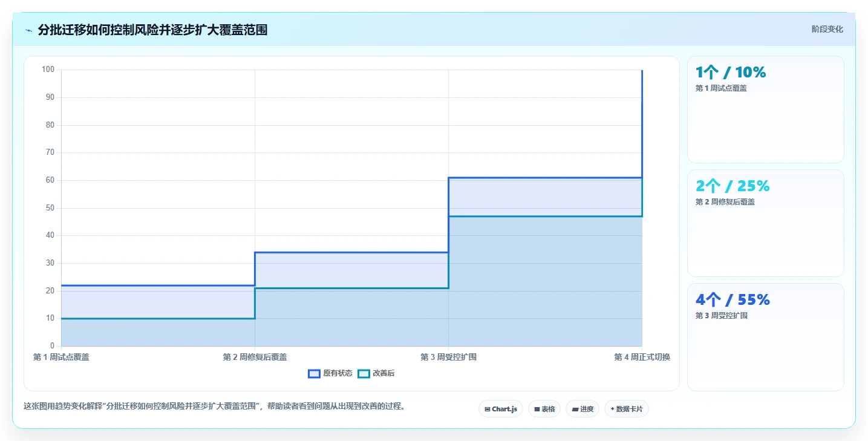Click the y-axis value 10
The height and width of the screenshot is (441, 868).
point(50,318)
